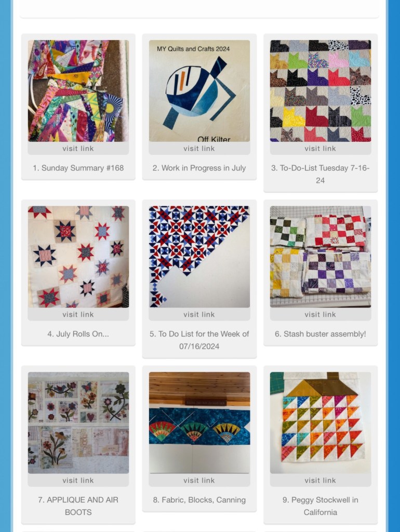This screenshot has width=400, height=532.
Task: Open the Sunday Summary #168 thumbnail
Action: tap(78, 90)
